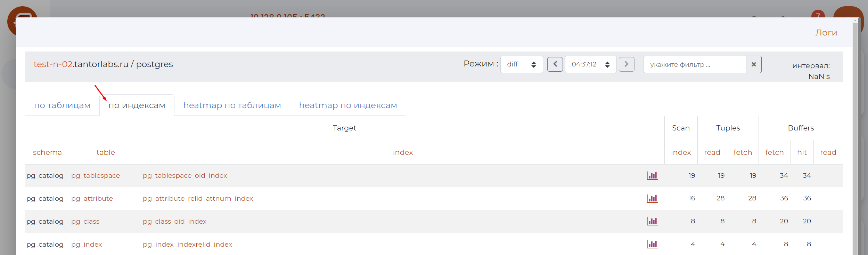This screenshot has height=255, width=868.
Task: Go to next time snapshot arrow
Action: click(626, 64)
